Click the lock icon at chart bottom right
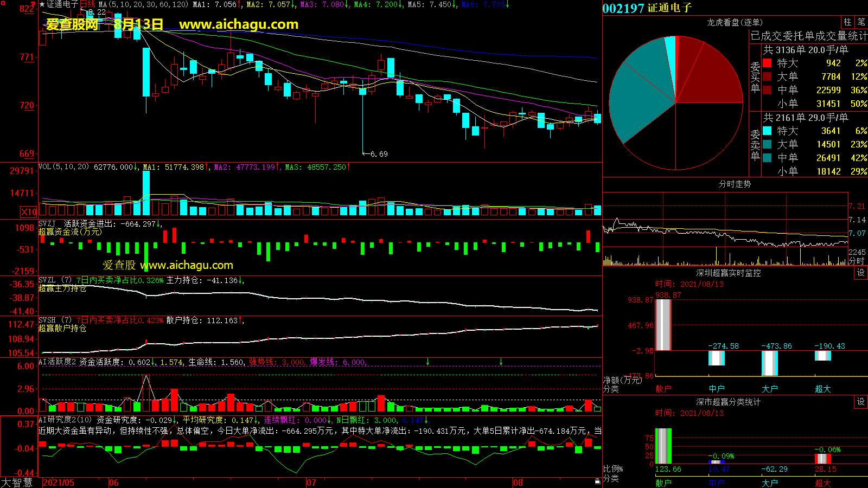868x488 pixels. click(x=597, y=481)
